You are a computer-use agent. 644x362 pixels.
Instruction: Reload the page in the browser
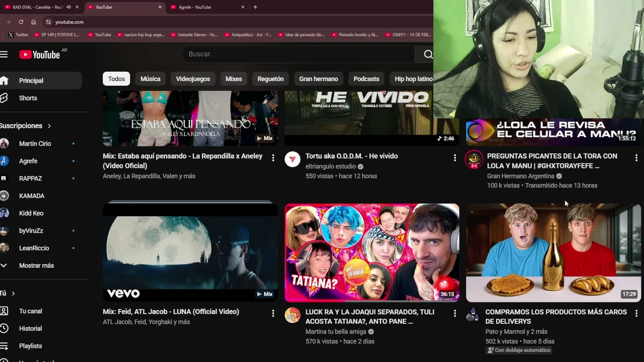(21, 22)
